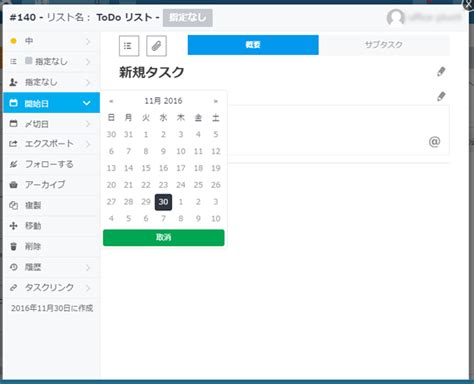Pick 31 in the calendar's first row

coord(128,135)
